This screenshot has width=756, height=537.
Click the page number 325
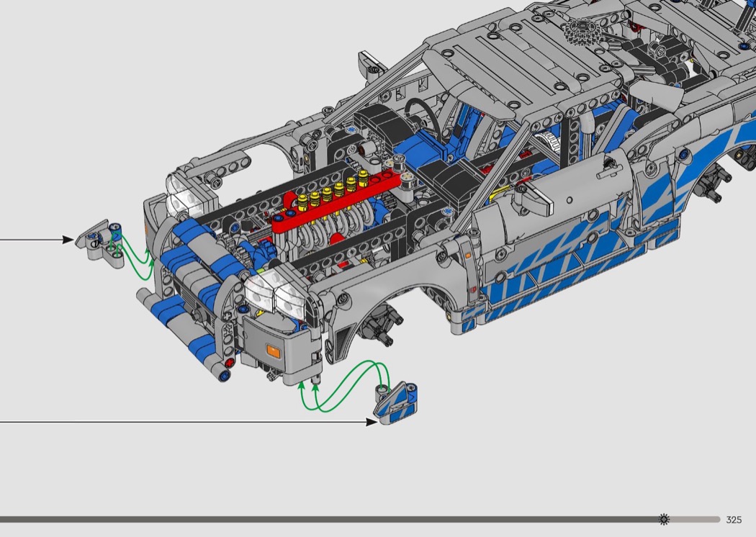pos(734,520)
